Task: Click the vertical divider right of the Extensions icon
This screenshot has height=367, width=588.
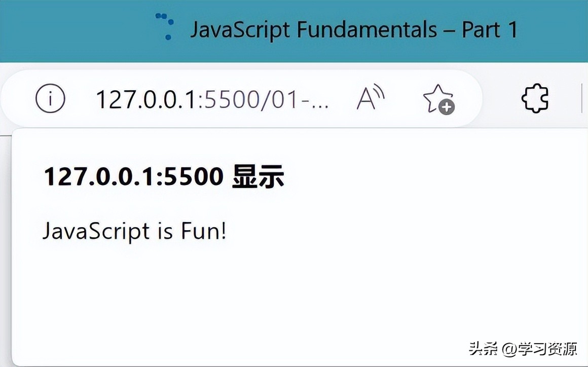Action: pyautogui.click(x=582, y=98)
